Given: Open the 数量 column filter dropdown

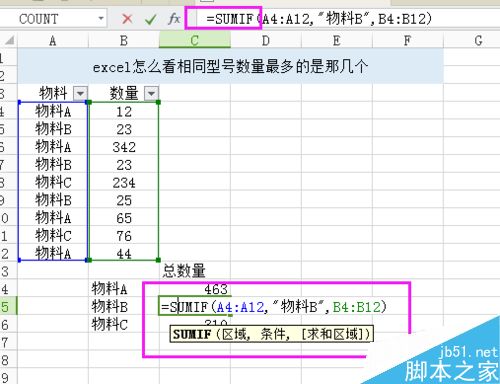Looking at the screenshot, I should pos(151,93).
